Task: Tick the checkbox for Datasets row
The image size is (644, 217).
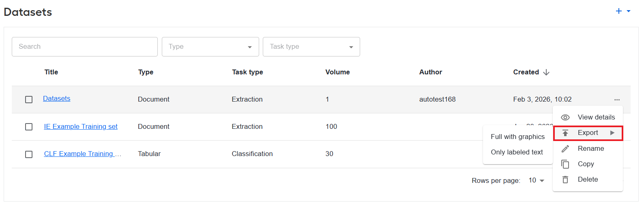Action: pos(29,100)
